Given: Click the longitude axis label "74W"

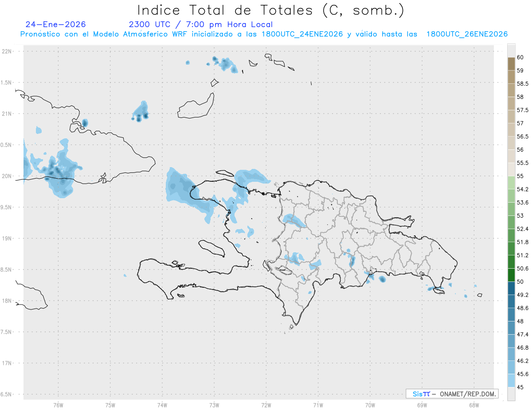Looking at the screenshot, I should coord(162,405).
